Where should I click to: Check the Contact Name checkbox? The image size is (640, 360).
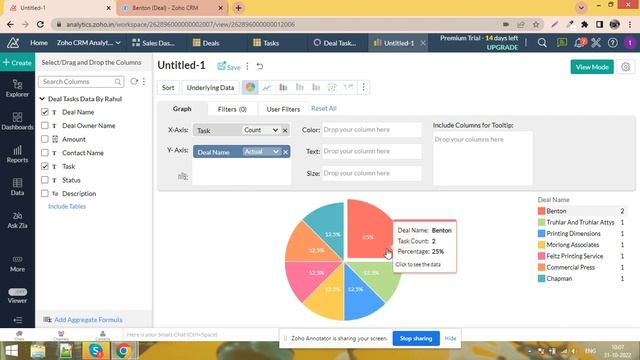[x=45, y=152]
